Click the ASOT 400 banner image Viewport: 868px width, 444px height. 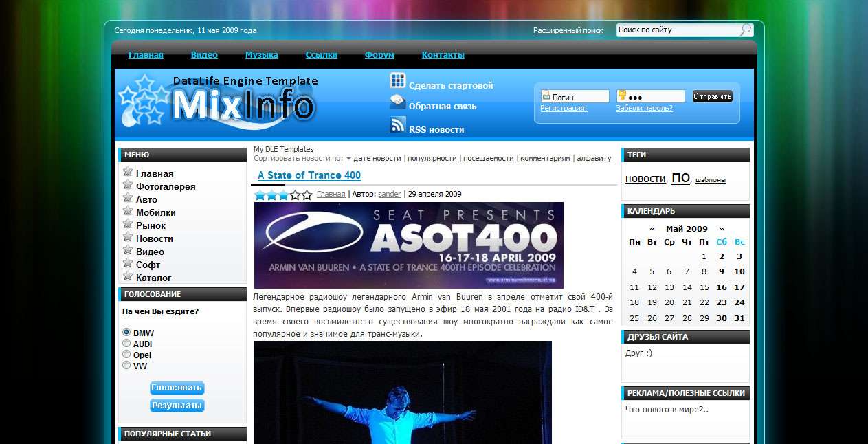point(409,245)
